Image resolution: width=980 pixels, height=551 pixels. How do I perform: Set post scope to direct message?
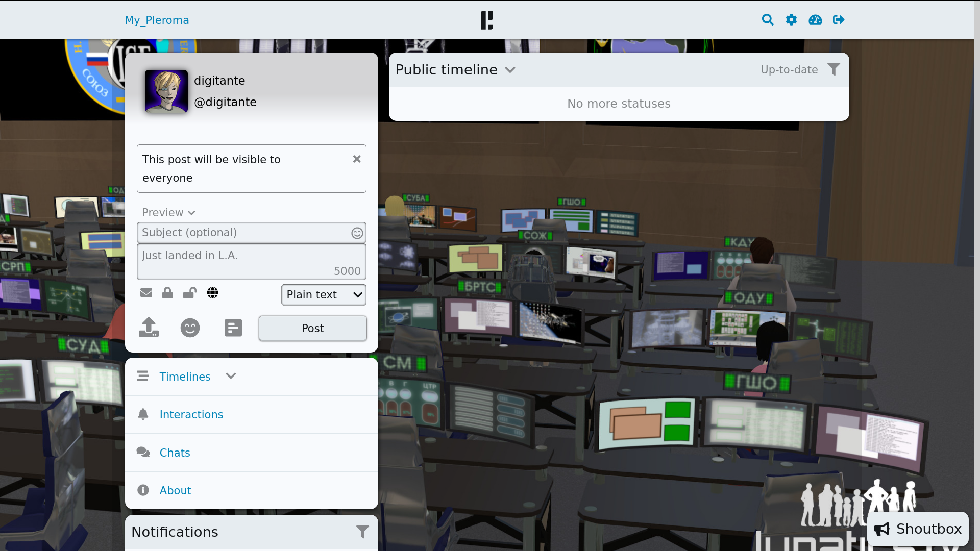point(146,293)
